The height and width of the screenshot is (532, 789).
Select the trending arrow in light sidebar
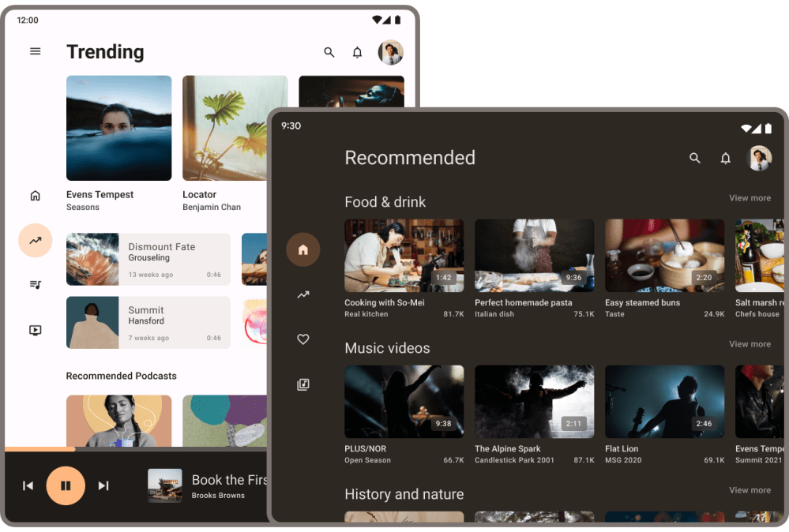tap(35, 241)
